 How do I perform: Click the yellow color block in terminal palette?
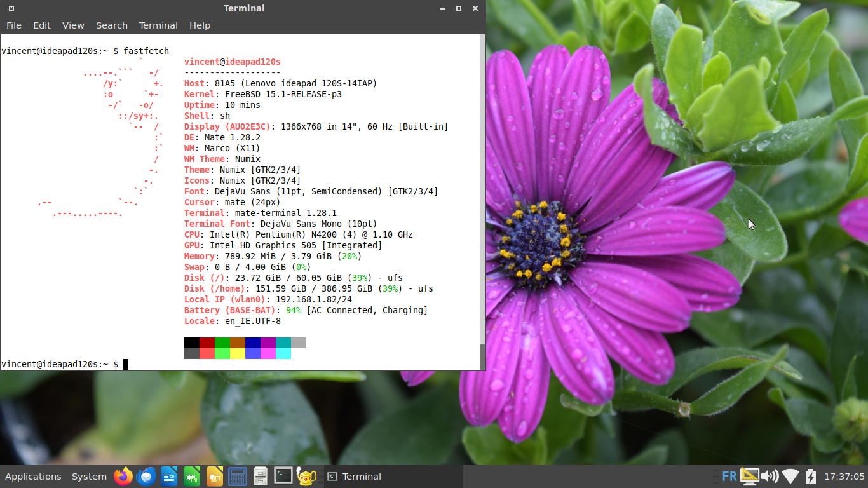[x=238, y=353]
